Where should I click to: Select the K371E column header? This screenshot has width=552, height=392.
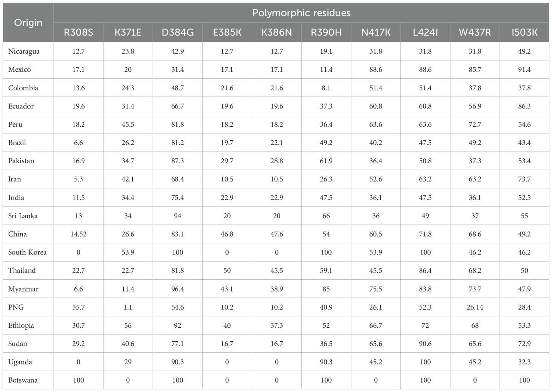(128, 33)
